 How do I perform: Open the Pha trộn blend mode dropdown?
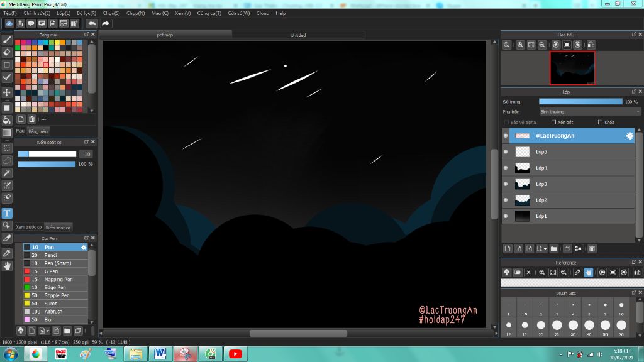tap(590, 112)
